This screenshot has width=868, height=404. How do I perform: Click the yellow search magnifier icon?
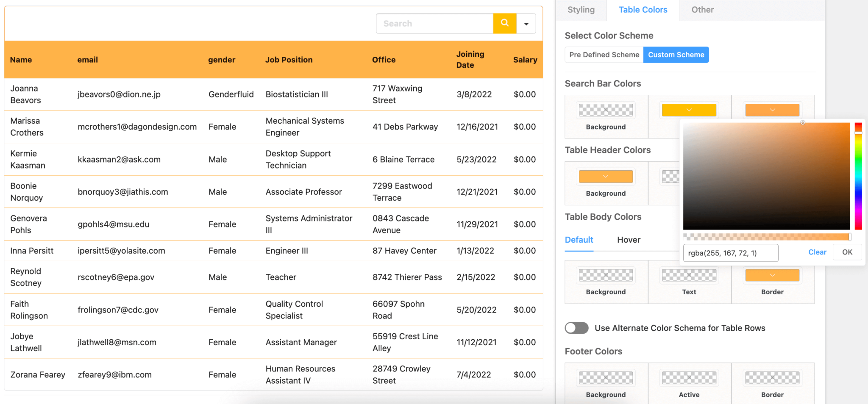point(504,23)
